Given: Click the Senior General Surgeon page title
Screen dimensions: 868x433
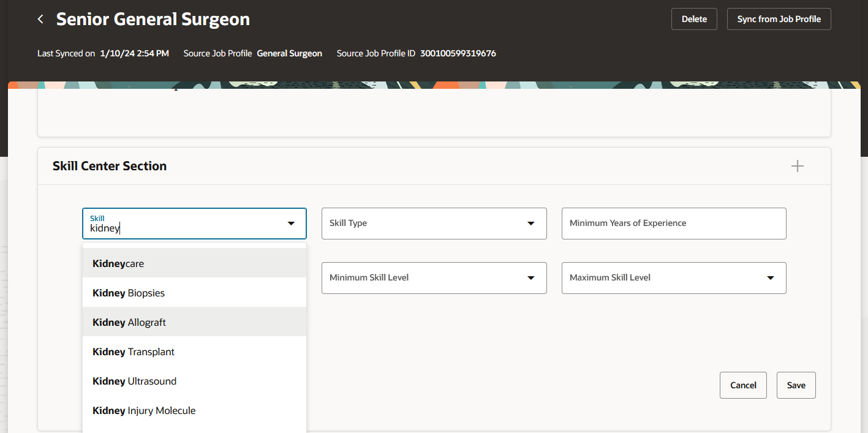Looking at the screenshot, I should [153, 19].
